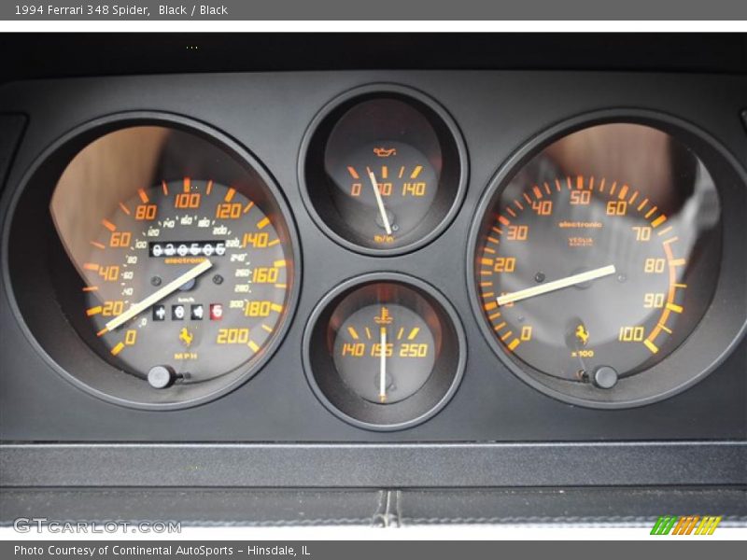This screenshot has width=747, height=560.
Task: Click the red trip meter digit
Action: (x=216, y=312)
